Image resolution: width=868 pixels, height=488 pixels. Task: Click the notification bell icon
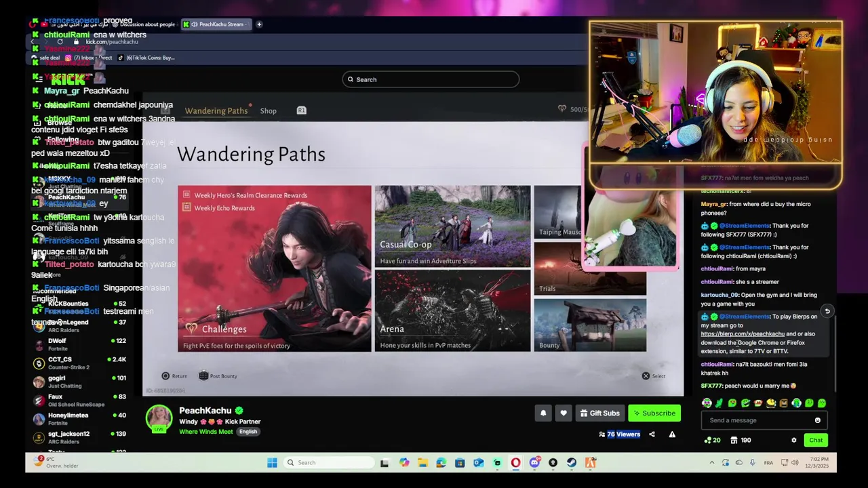coord(543,413)
